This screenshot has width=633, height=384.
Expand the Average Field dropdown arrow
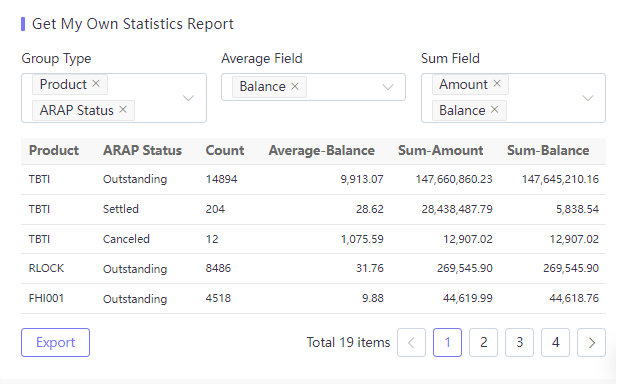click(x=388, y=87)
